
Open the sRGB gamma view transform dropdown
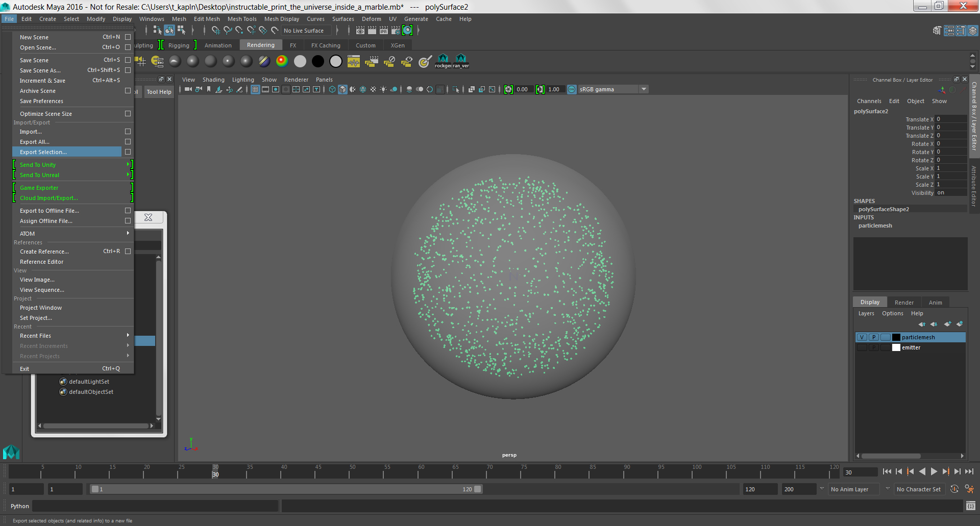pos(644,89)
